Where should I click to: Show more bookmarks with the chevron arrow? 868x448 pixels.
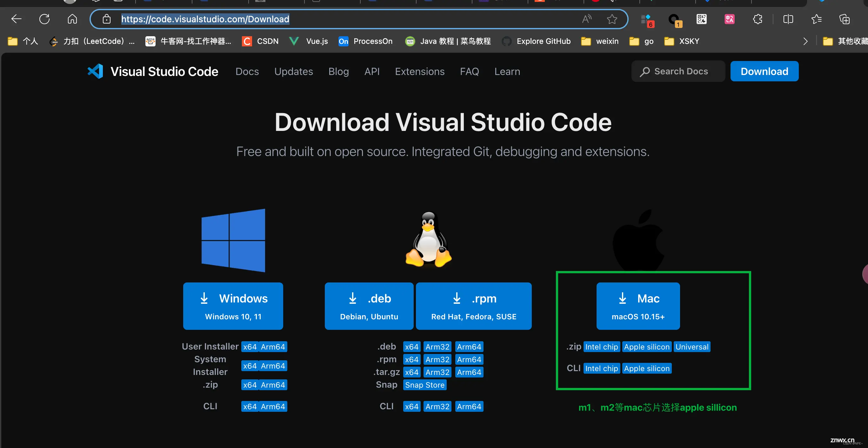point(805,41)
